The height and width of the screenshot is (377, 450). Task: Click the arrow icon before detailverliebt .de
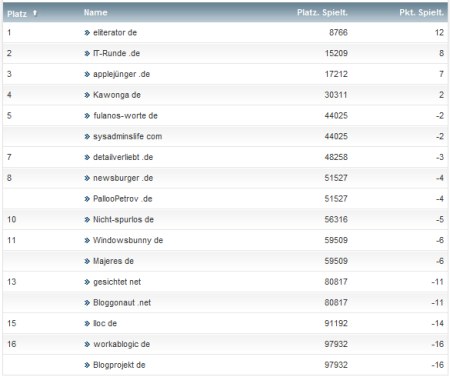(x=87, y=157)
